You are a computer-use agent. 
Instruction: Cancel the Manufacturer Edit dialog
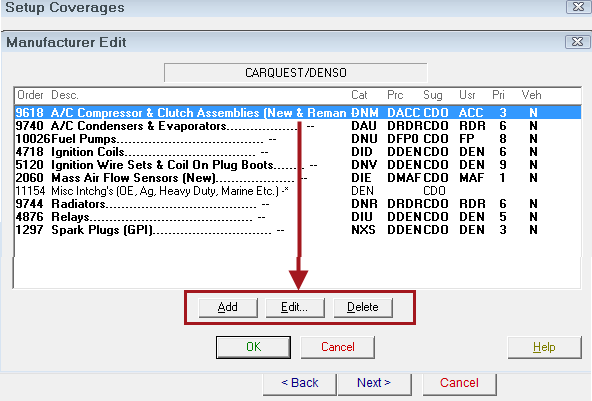338,347
